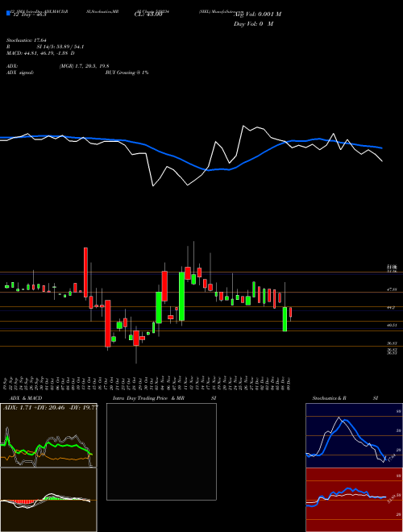Open the blue Stochastics chart panel

tap(354, 435)
